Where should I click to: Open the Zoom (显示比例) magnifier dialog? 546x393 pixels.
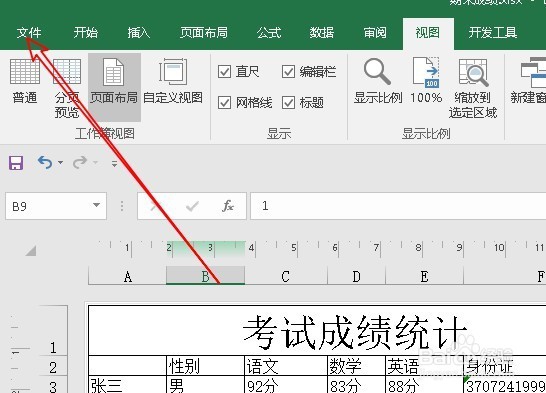point(378,82)
